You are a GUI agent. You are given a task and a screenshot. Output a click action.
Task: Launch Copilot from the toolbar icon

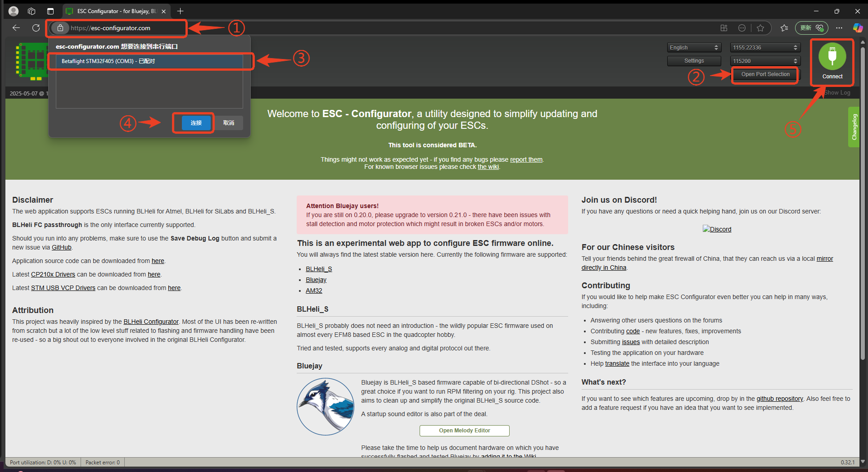coord(858,28)
